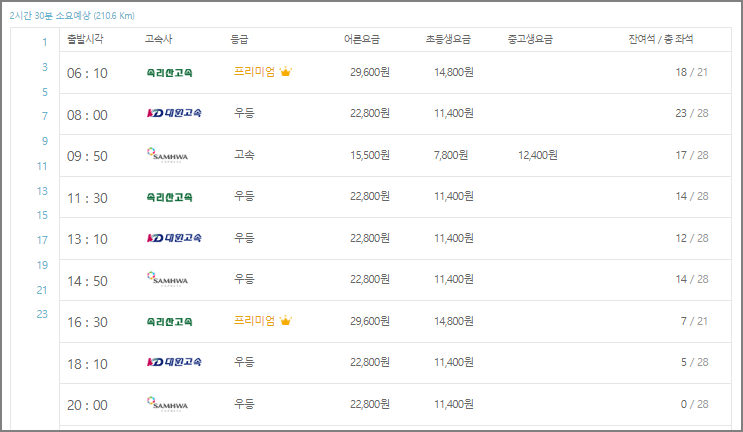Select the 06 : 10 departure time
Image resolution: width=743 pixels, height=432 pixels.
point(87,73)
